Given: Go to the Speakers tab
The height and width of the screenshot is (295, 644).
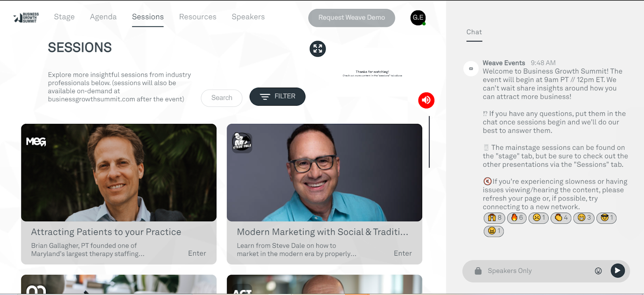Looking at the screenshot, I should (x=248, y=17).
